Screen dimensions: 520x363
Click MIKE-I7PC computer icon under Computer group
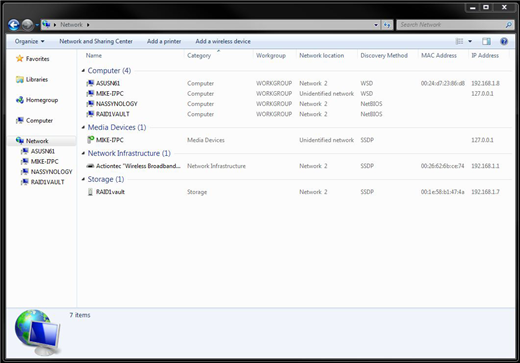coord(90,93)
